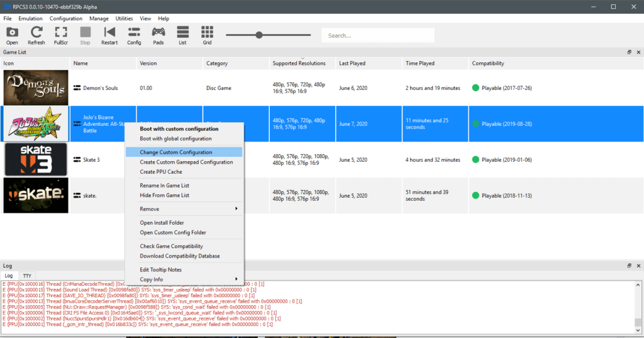
Task: Click the RPCS3 title bar app icon
Action: [6, 6]
